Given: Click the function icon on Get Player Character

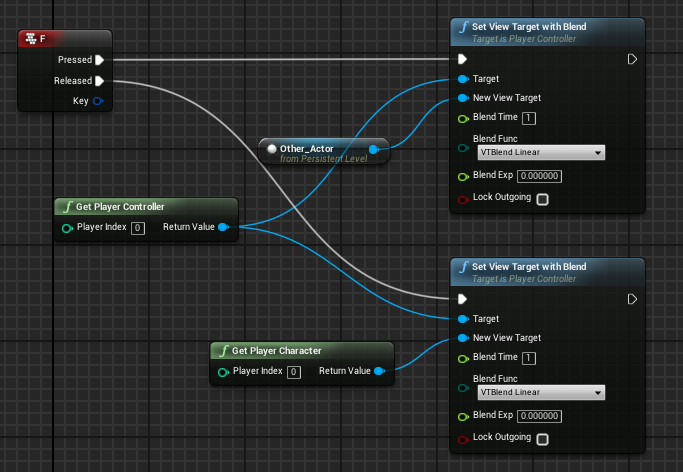Looking at the screenshot, I should click(224, 351).
